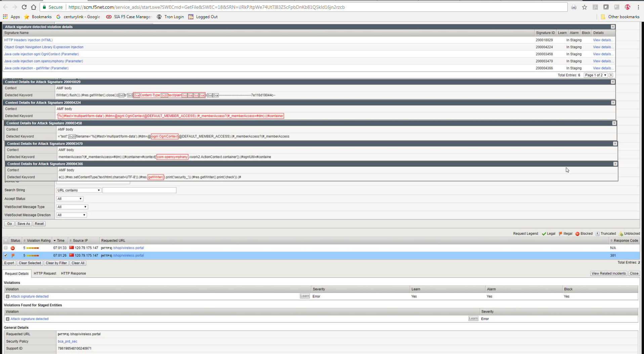
Task: Click the Clear All button
Action: click(x=78, y=263)
